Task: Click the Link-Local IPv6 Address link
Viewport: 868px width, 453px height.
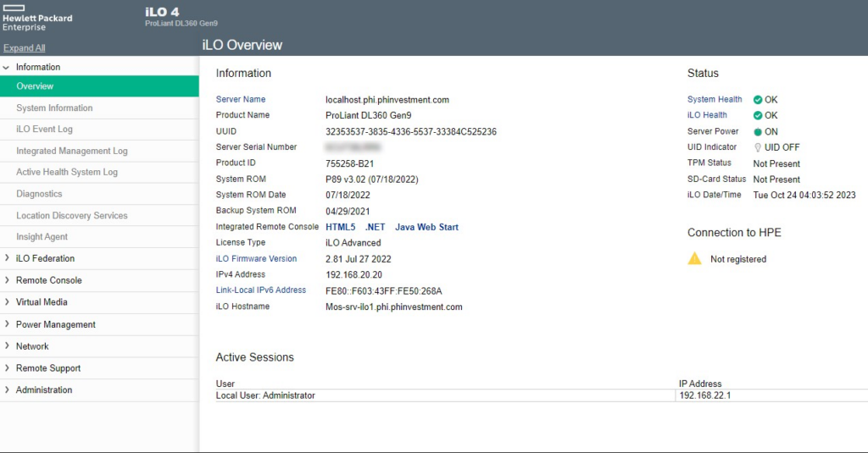Action: tap(261, 290)
